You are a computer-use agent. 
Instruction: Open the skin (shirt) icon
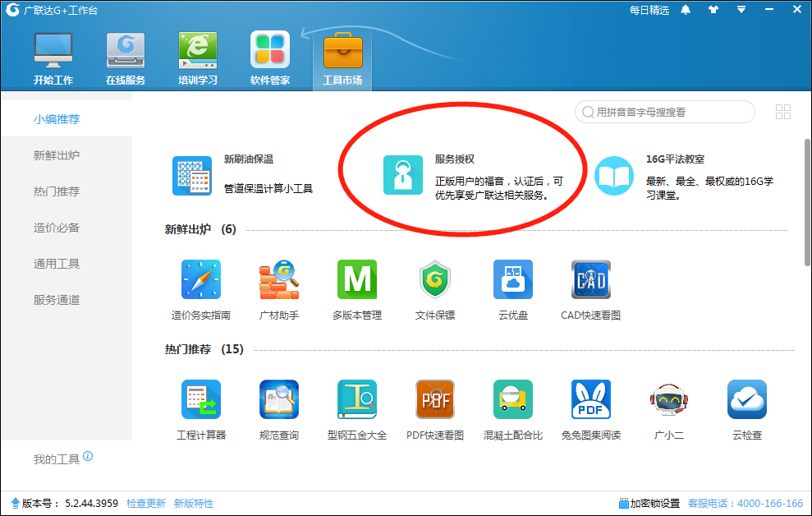point(713,10)
